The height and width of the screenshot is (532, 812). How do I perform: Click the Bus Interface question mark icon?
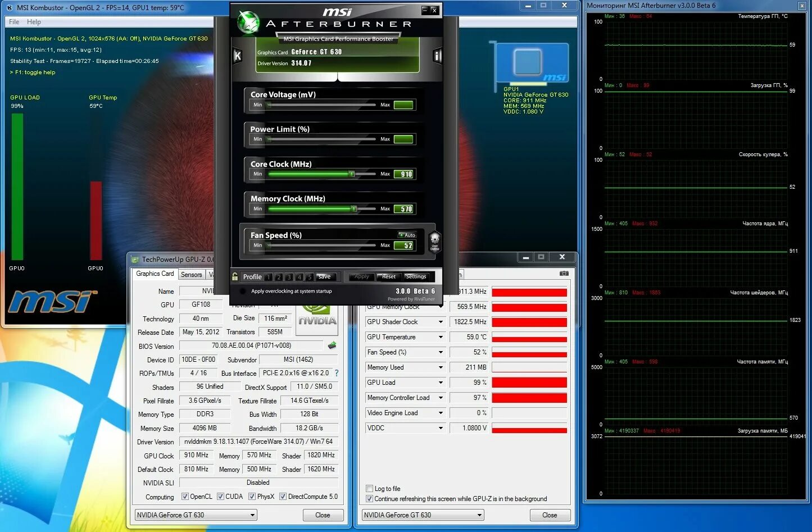pos(337,373)
